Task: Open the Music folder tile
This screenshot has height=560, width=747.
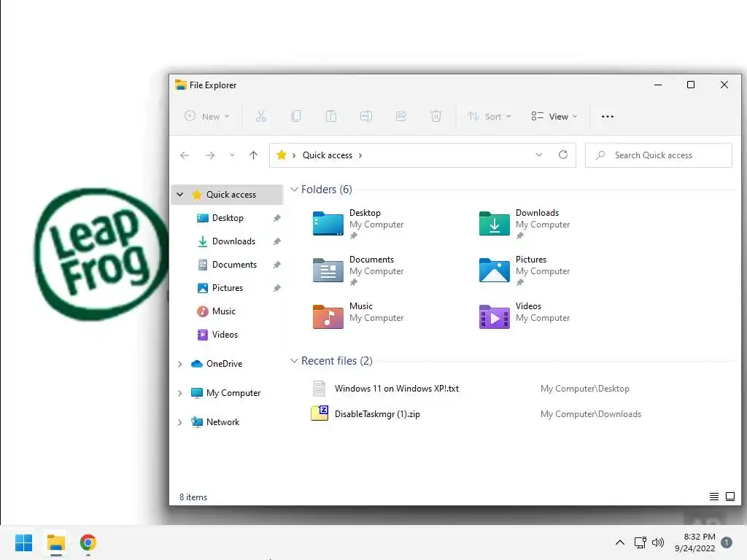Action: pos(358,317)
